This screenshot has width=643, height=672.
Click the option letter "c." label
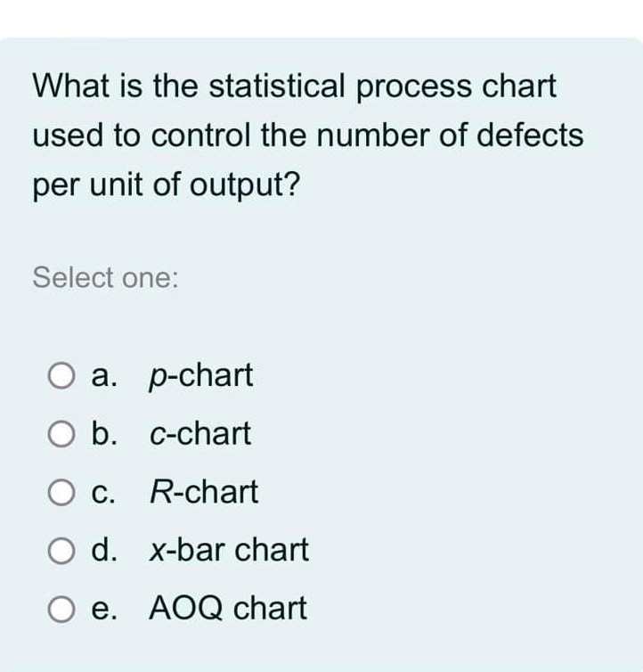(103, 493)
